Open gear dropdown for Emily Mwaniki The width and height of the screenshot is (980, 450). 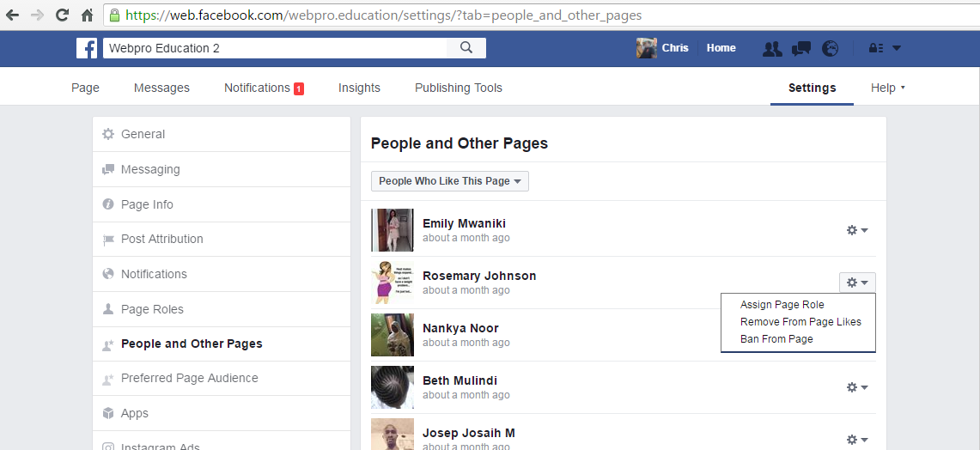click(x=857, y=230)
